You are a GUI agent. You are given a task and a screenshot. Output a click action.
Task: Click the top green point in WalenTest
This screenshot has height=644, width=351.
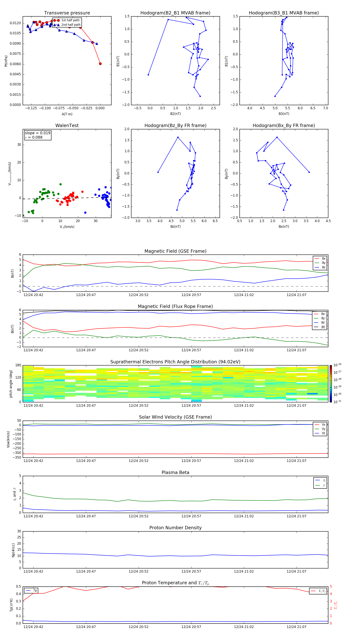pyautogui.click(x=60, y=184)
